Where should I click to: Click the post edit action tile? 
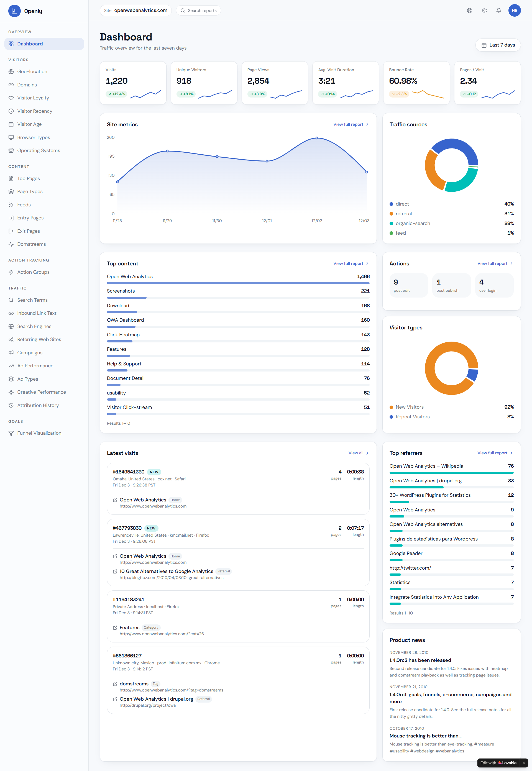(408, 286)
